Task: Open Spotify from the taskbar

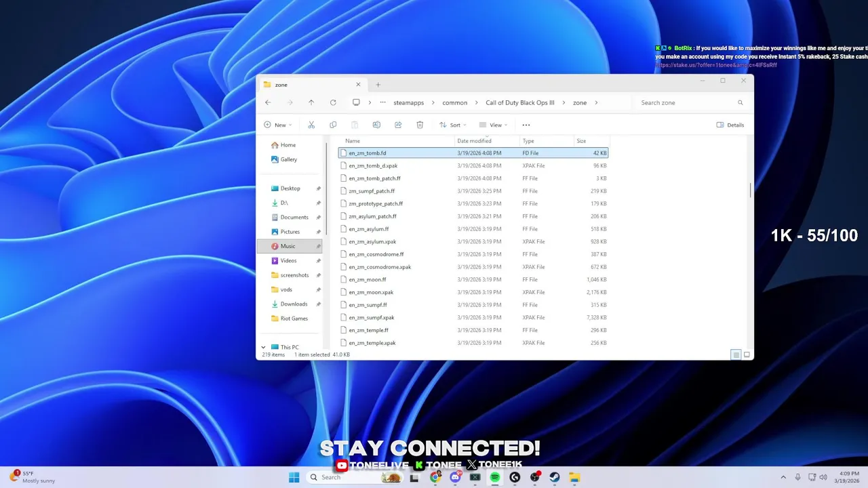Action: click(x=495, y=477)
